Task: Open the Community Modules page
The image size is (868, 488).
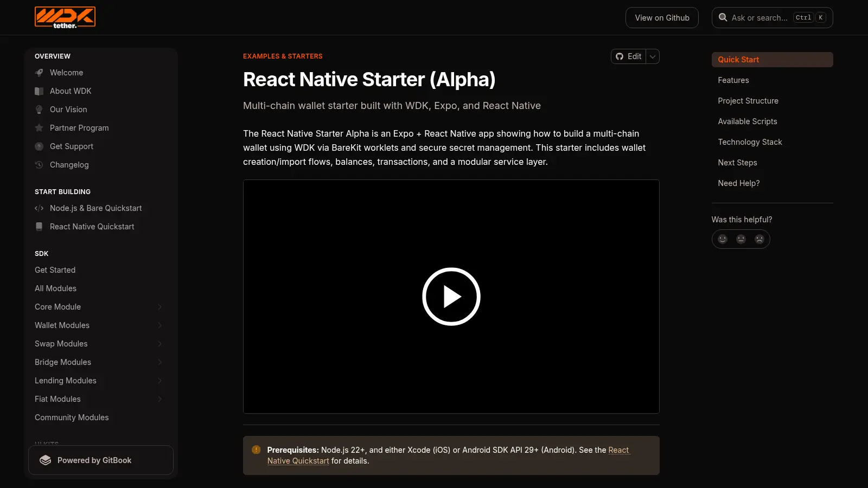Action: 99,418
